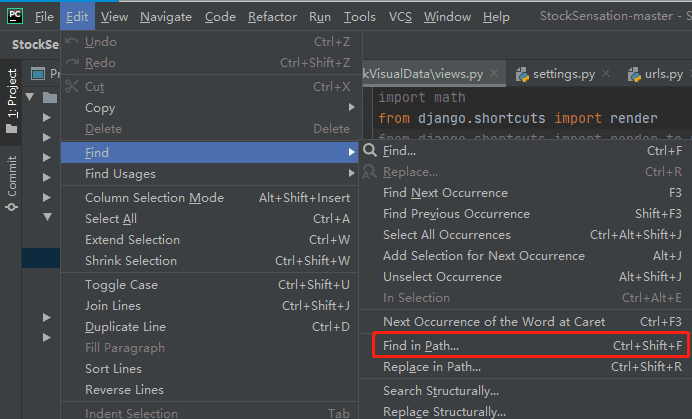This screenshot has height=419, width=692.
Task: Open the Refactor menu
Action: pos(272,17)
